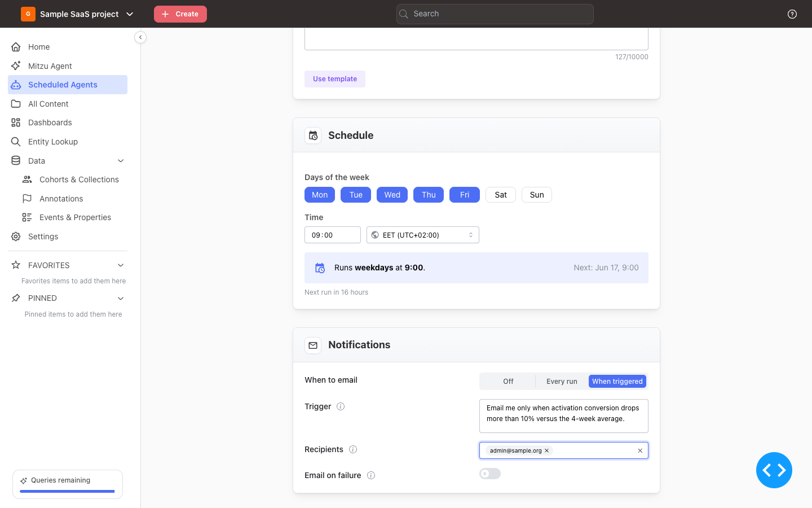
Task: Toggle Fri day of the week
Action: [465, 195]
